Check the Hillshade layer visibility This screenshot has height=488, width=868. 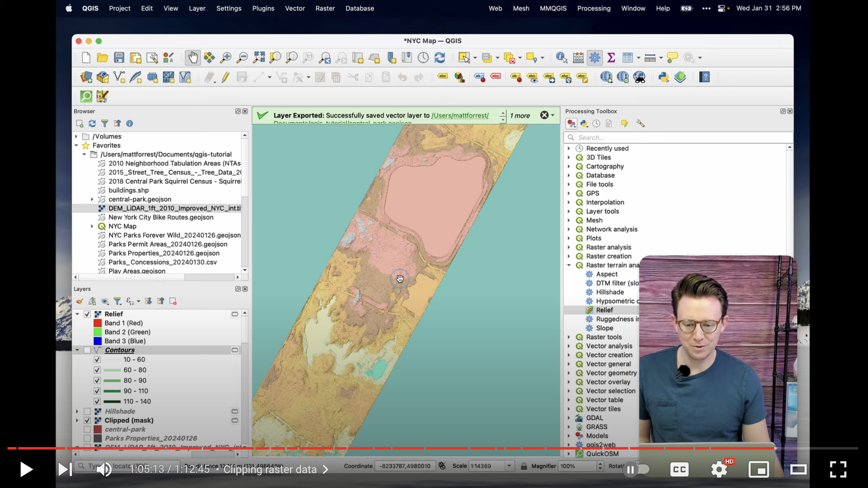(x=87, y=411)
